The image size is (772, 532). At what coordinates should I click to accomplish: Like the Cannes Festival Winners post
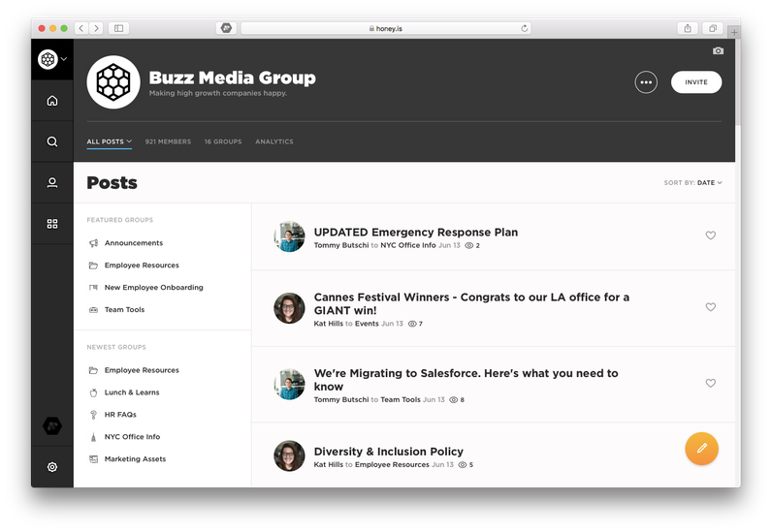pyautogui.click(x=711, y=307)
